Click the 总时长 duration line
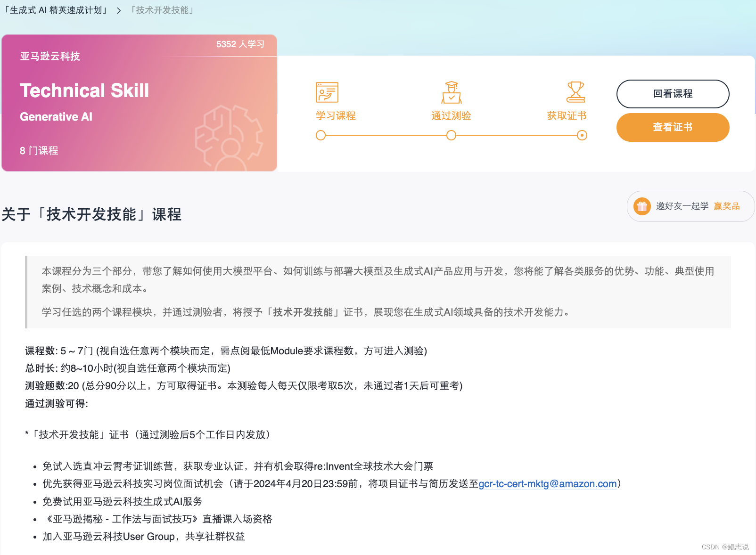 128,368
